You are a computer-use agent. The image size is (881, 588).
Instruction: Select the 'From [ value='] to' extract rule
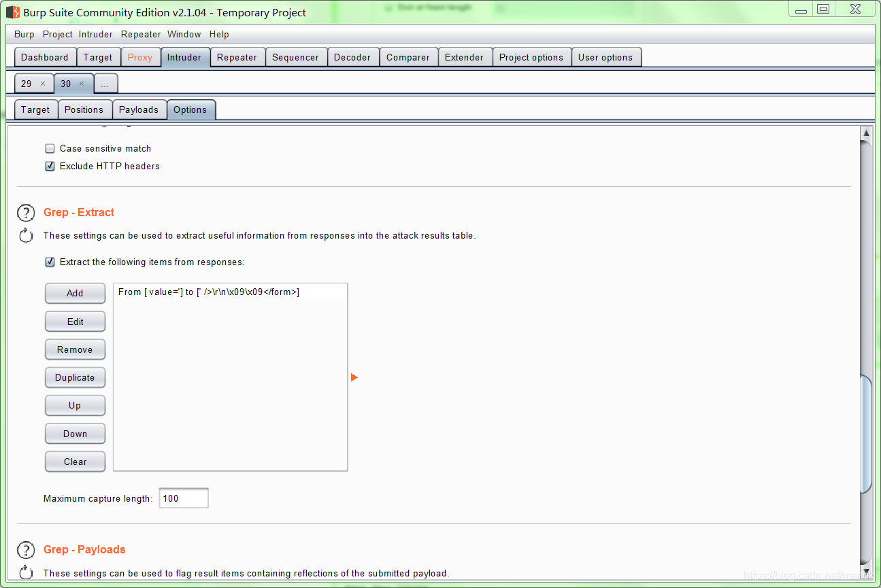coord(230,292)
